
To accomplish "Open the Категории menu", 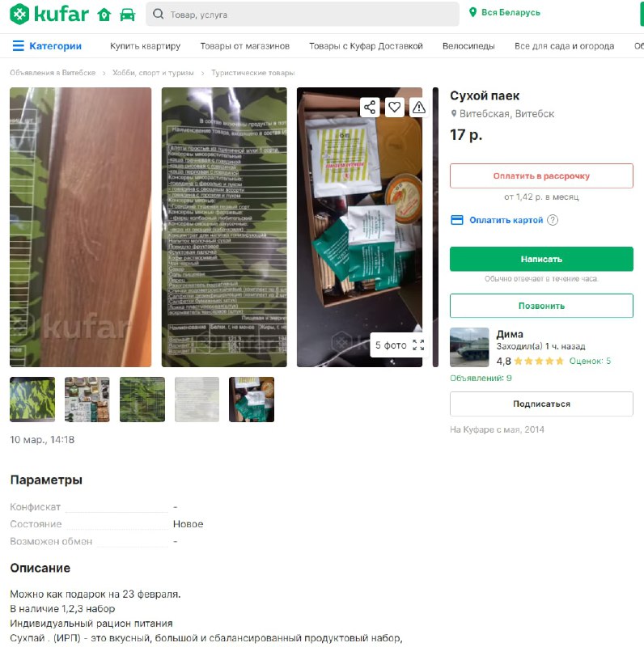I will click(x=47, y=46).
